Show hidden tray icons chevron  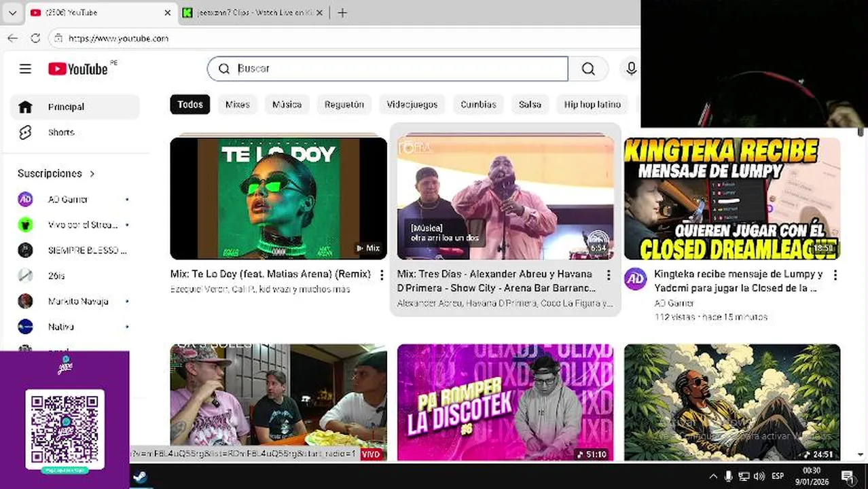click(713, 476)
